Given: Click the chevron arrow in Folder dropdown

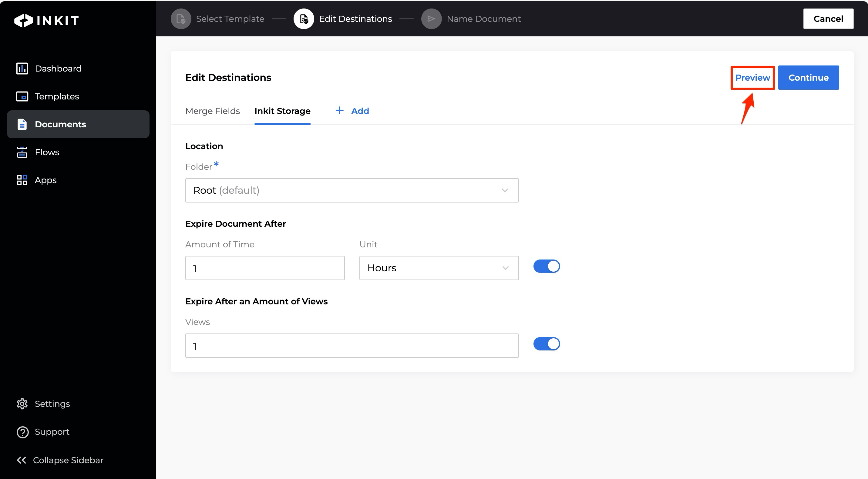Looking at the screenshot, I should (x=505, y=191).
